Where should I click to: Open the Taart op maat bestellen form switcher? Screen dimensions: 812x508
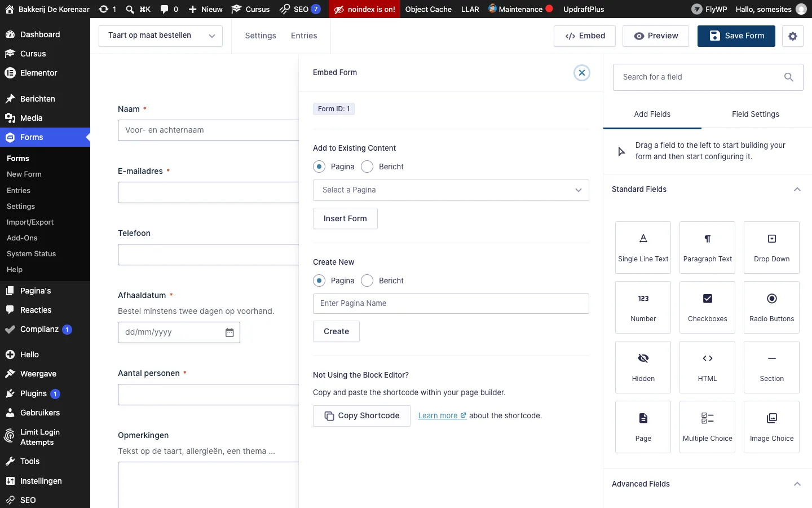(x=161, y=36)
